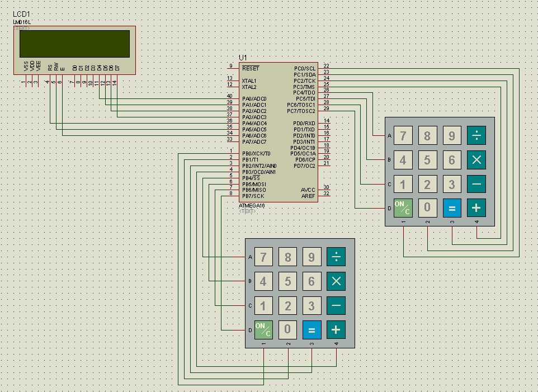
Task: Click the PA7/ADC7 pin label
Action: (254, 142)
